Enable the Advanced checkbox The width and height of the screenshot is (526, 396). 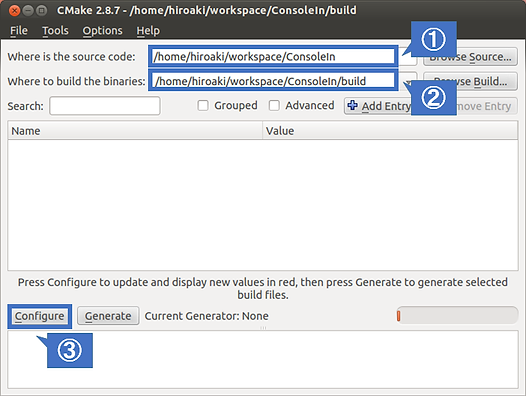pos(274,105)
